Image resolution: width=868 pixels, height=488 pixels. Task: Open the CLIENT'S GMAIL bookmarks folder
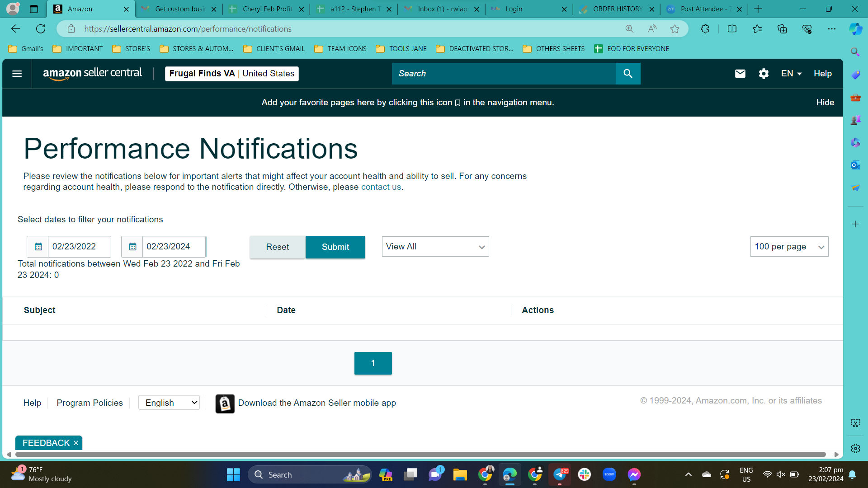(274, 49)
